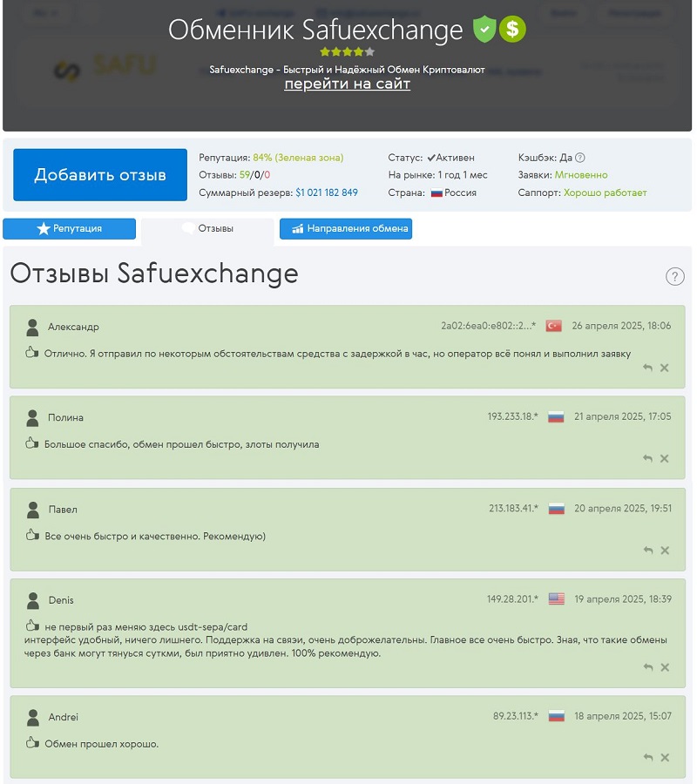
Task: Click the X icon on Andrei's review
Action: (x=665, y=758)
